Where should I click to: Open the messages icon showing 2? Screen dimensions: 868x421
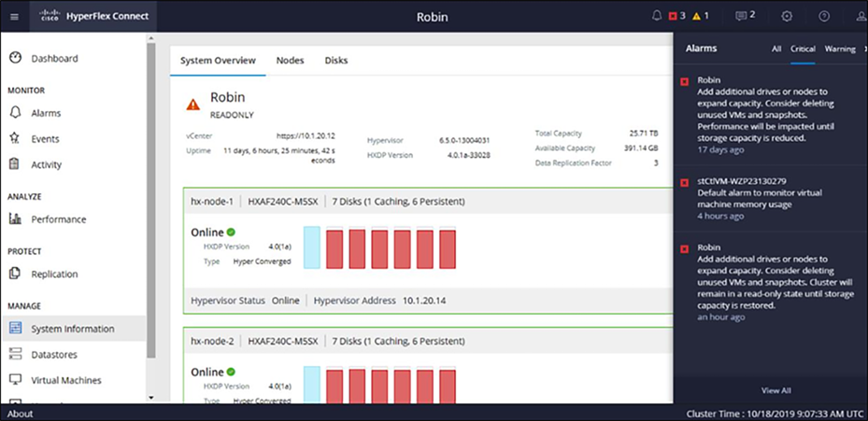[745, 16]
